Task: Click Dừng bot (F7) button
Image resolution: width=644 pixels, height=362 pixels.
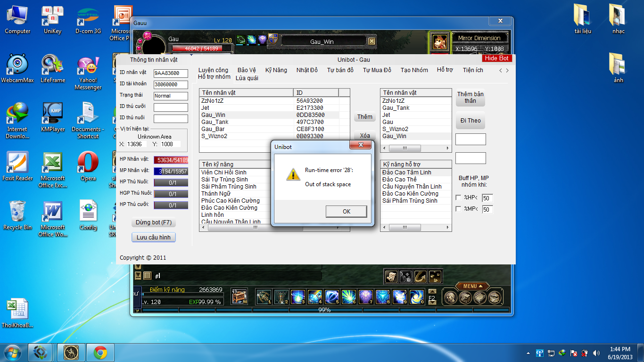Action: coord(154,222)
